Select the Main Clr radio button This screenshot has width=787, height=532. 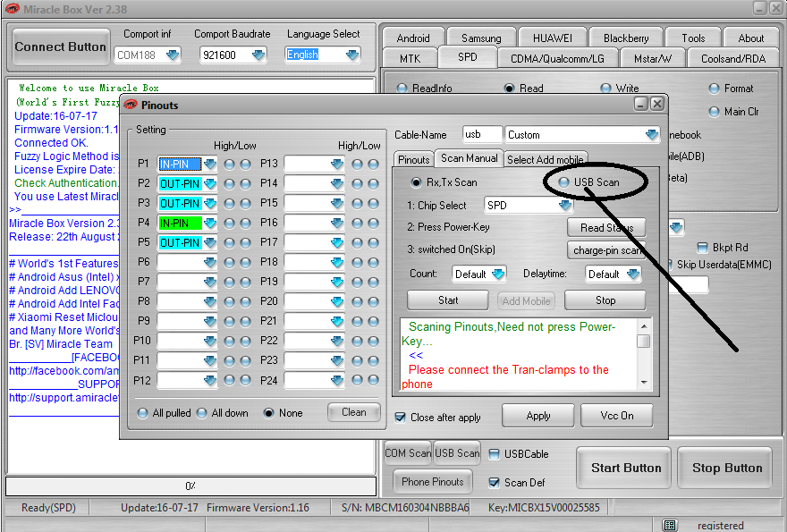(x=714, y=112)
